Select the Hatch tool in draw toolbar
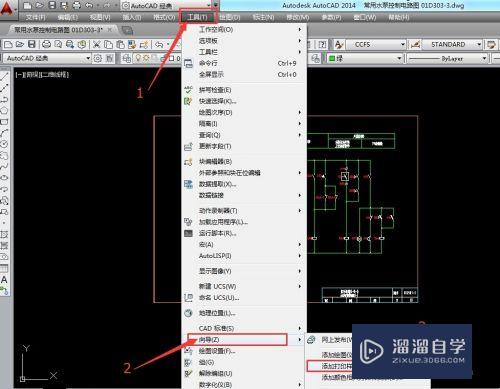The image size is (500, 389). coord(4,234)
